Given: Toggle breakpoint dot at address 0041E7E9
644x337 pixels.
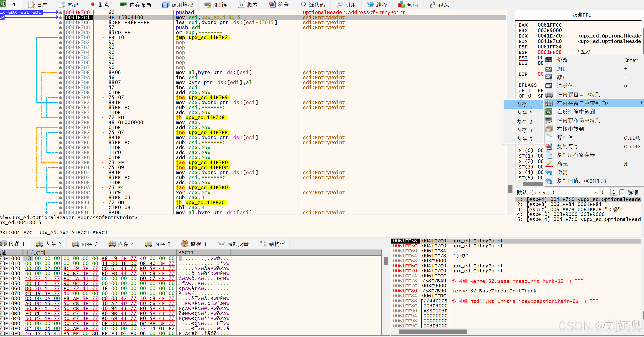Looking at the screenshot, I should [x=61, y=117].
